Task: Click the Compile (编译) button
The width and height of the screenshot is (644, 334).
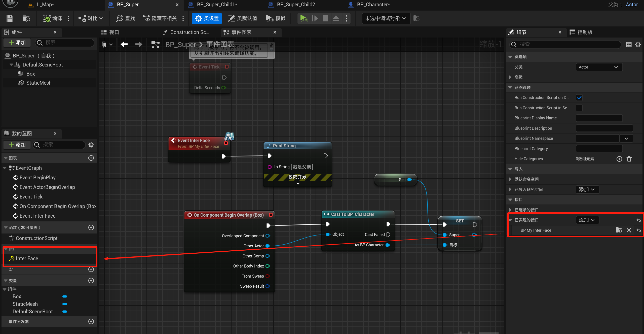Action: click(53, 18)
